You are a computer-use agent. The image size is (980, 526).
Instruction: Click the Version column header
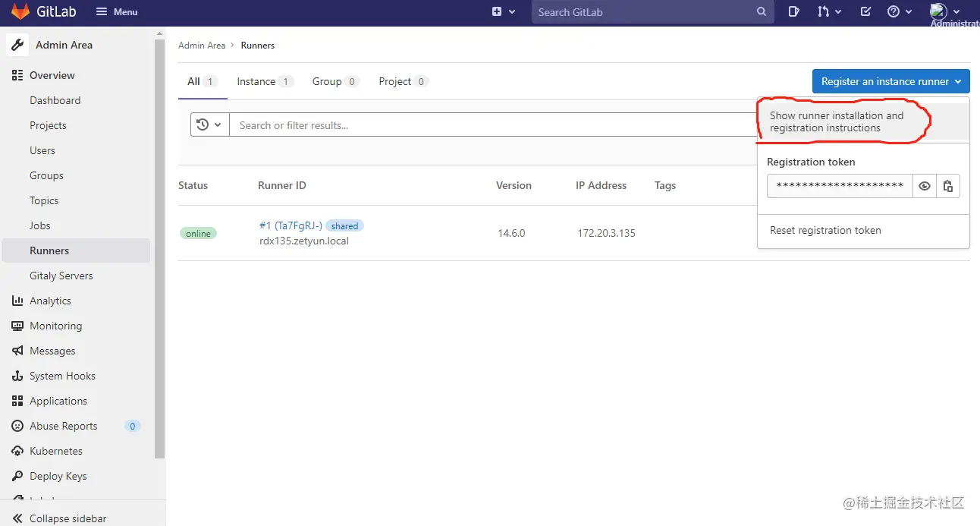(514, 185)
